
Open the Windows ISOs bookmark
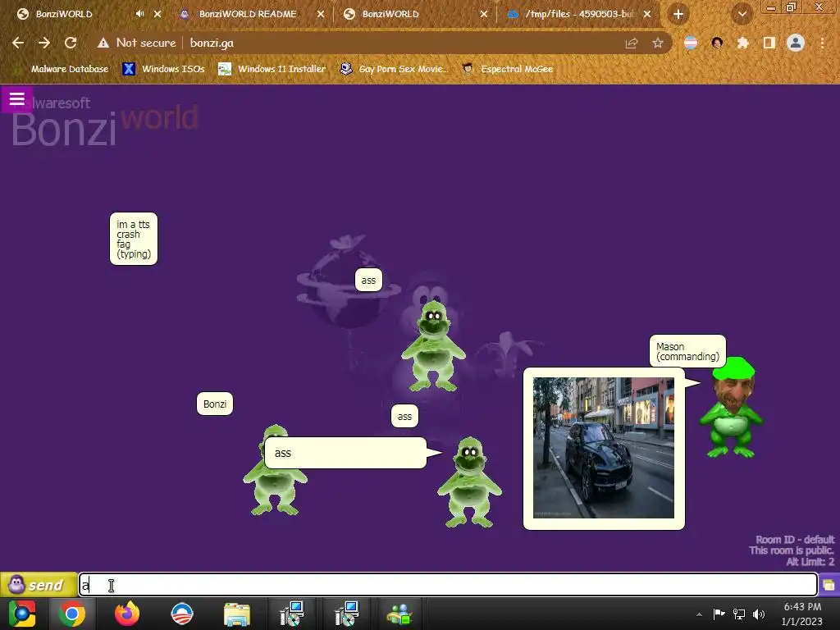[163, 69]
